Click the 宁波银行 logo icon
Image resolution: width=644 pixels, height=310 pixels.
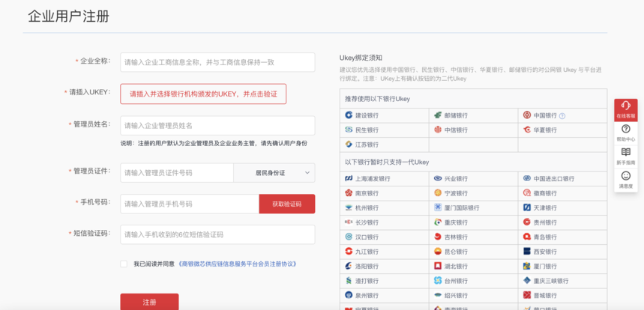coord(438,192)
